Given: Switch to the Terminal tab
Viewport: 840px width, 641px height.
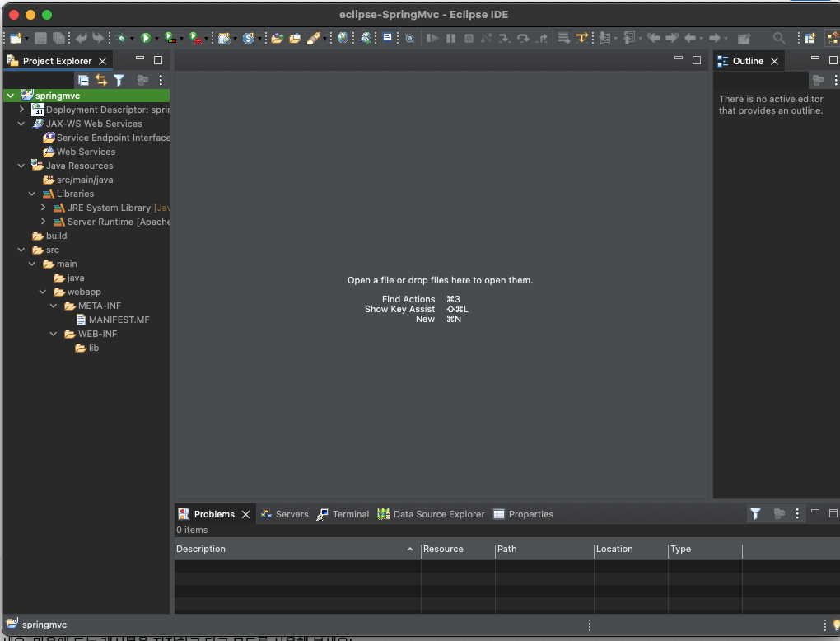Looking at the screenshot, I should (x=343, y=514).
